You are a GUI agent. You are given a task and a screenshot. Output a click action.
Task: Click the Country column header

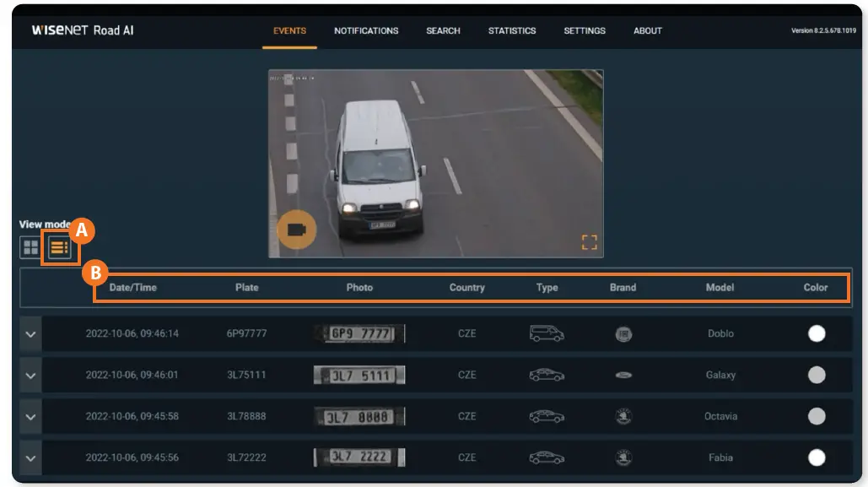click(x=466, y=288)
